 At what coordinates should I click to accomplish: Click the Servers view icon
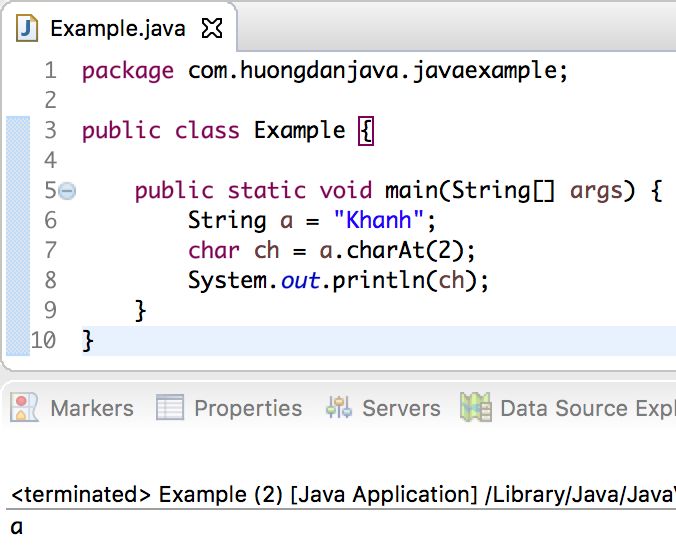339,407
